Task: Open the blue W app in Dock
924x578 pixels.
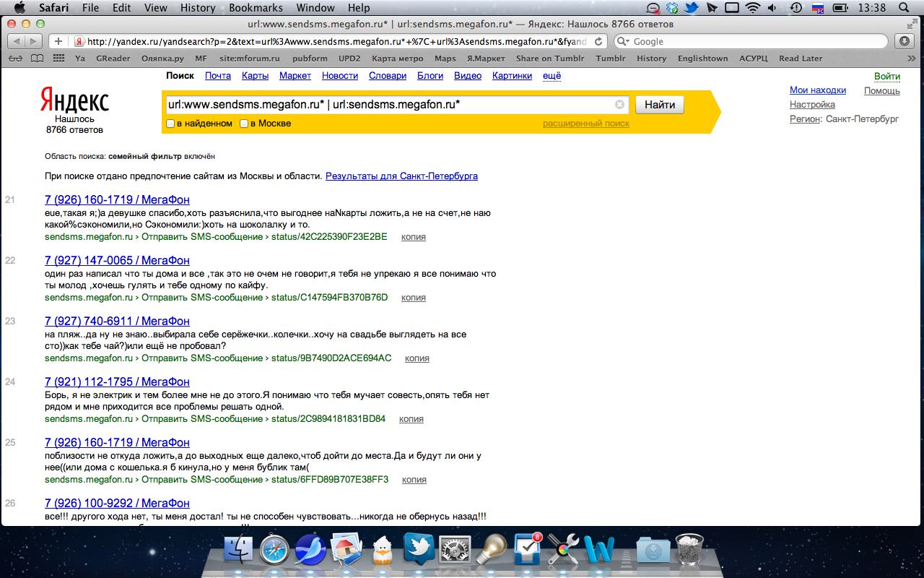Action: (600, 551)
